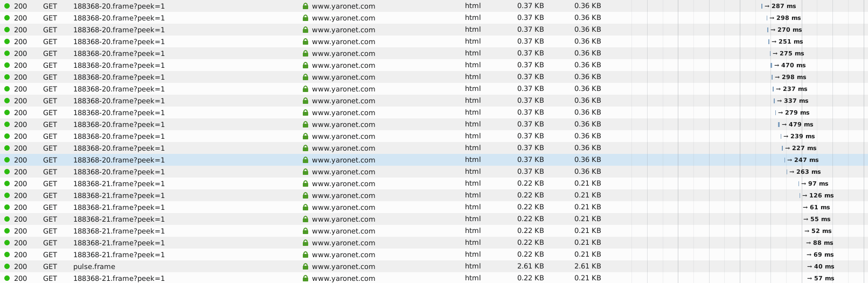This screenshot has width=868, height=283.
Task: Click the lock icon in the 126 ms request row
Action: pyautogui.click(x=305, y=195)
